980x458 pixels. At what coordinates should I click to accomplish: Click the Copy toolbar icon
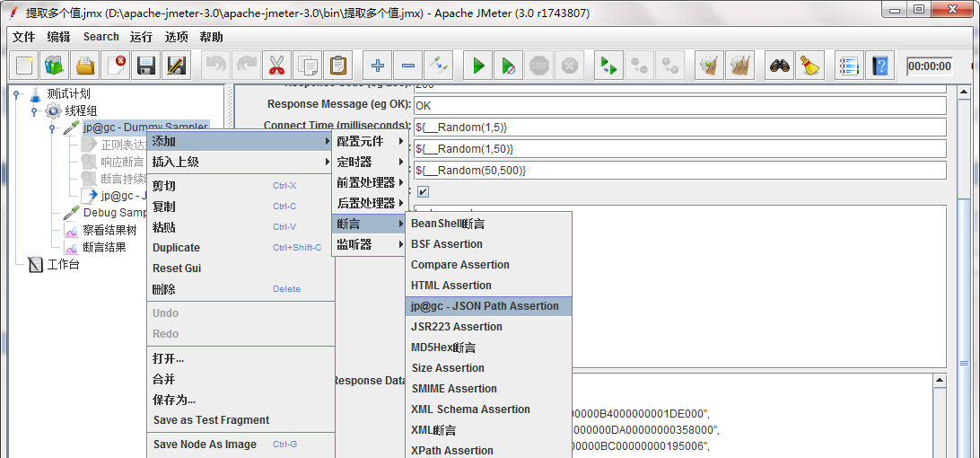pyautogui.click(x=308, y=65)
